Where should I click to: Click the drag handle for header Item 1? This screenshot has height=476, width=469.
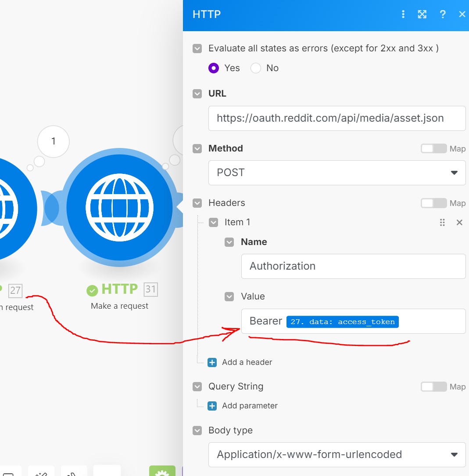(442, 223)
